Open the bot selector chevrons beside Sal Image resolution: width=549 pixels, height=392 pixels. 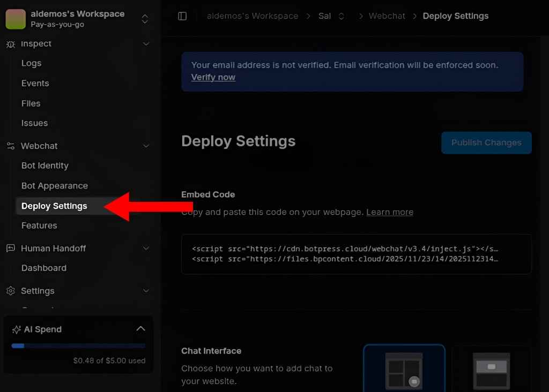tap(341, 16)
